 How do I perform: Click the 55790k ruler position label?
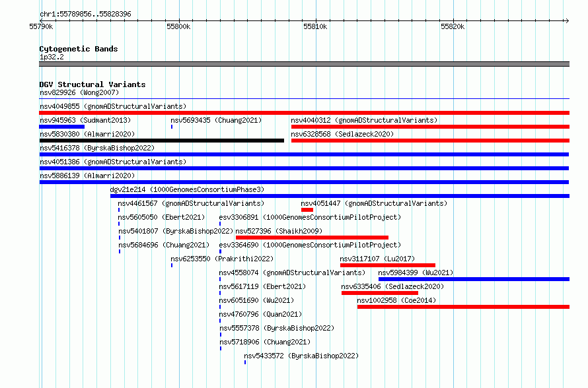pos(41,26)
